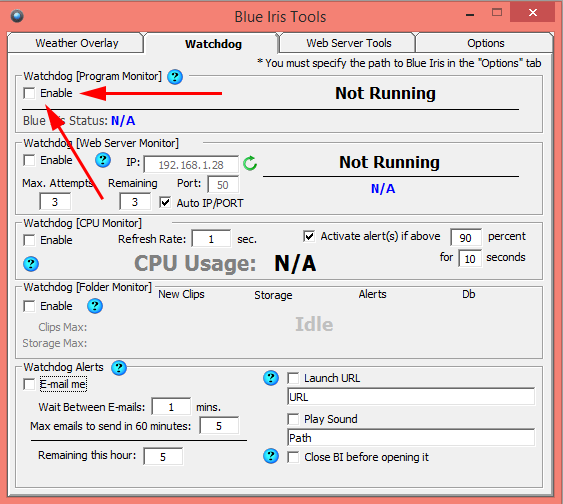
Task: Click the alert seconds duration field
Action: click(x=470, y=258)
